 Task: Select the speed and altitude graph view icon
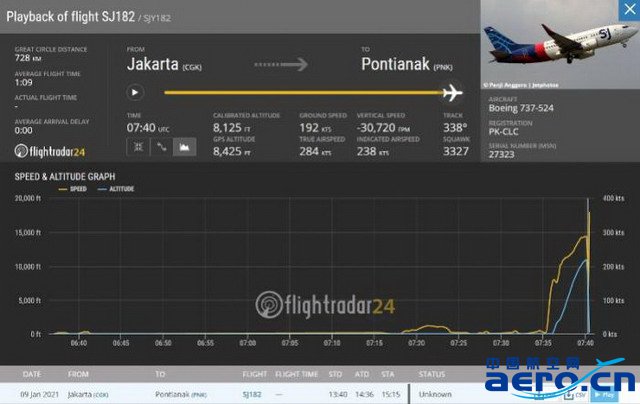[184, 147]
